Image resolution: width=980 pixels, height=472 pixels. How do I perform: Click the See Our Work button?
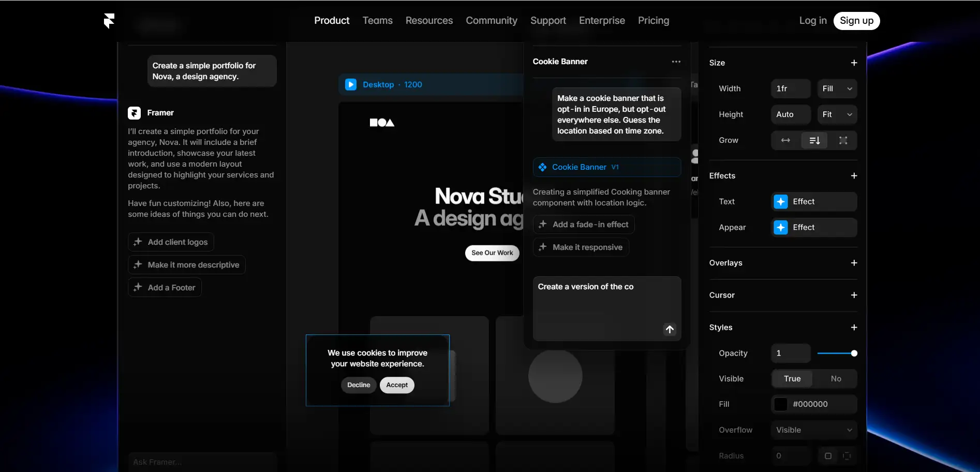492,253
